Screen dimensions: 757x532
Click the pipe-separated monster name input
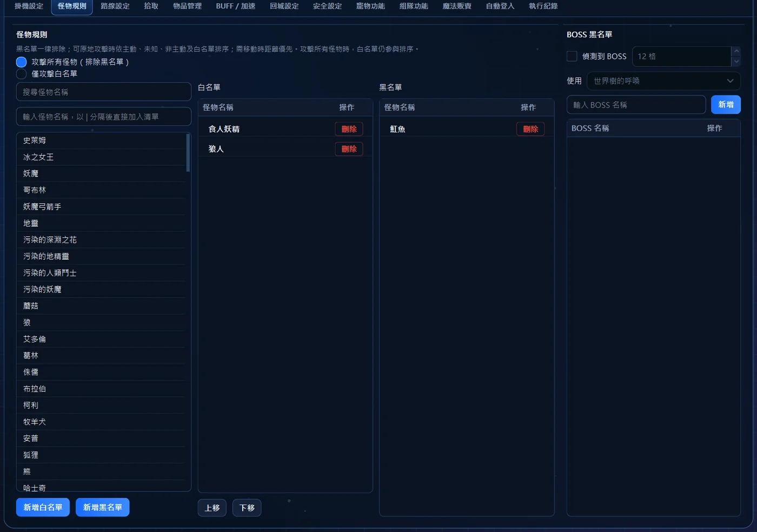point(104,117)
